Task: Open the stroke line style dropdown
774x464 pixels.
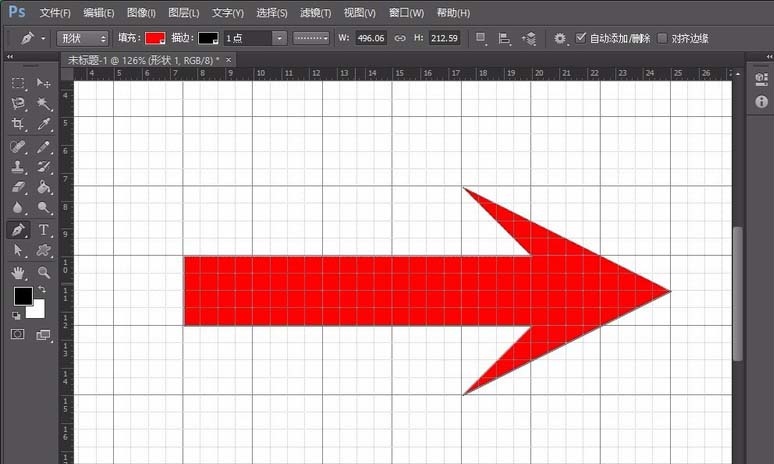Action: (x=312, y=38)
